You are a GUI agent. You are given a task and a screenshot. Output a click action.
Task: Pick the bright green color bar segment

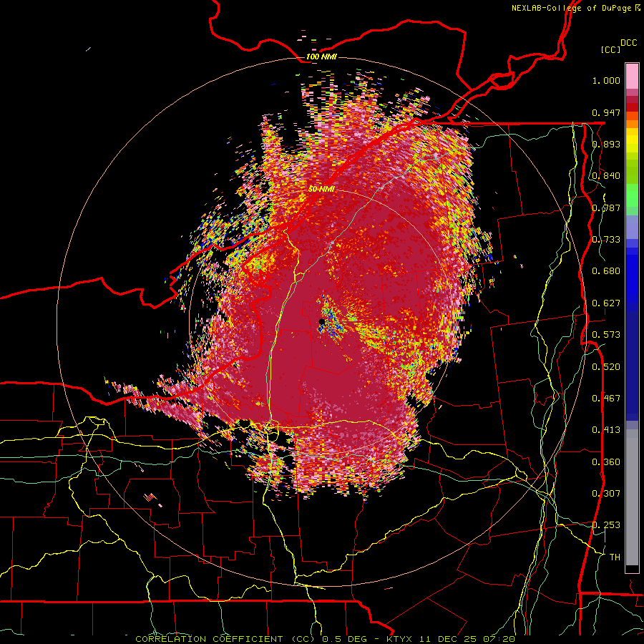coord(632,195)
